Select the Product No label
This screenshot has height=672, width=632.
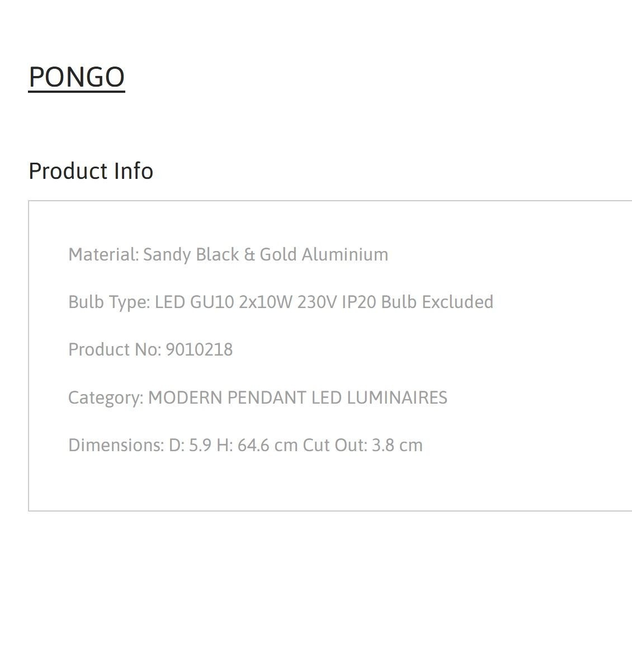(x=115, y=349)
